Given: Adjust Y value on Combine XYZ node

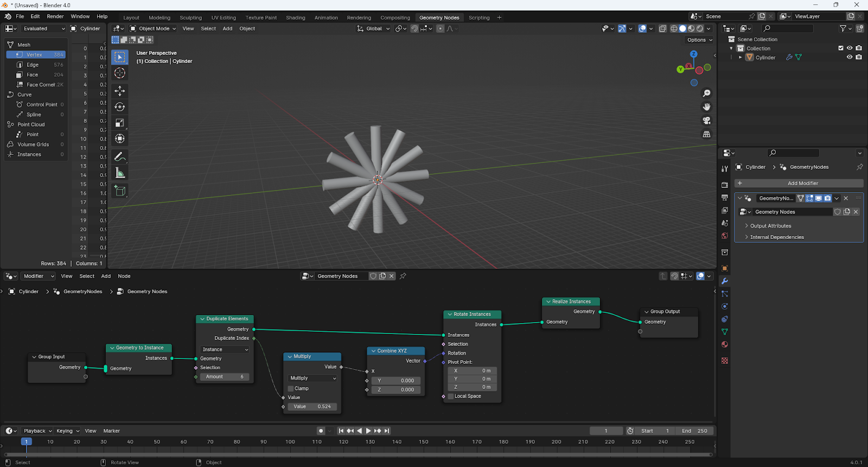Looking at the screenshot, I should (x=396, y=381).
